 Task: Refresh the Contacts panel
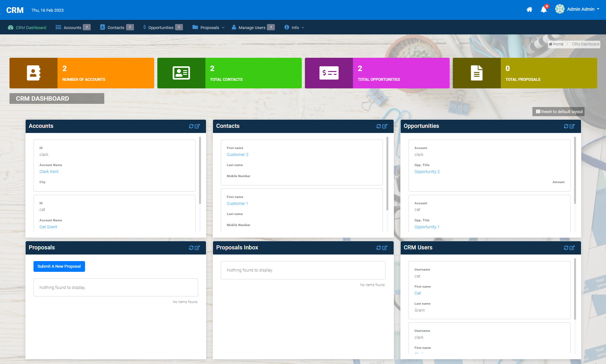click(379, 126)
